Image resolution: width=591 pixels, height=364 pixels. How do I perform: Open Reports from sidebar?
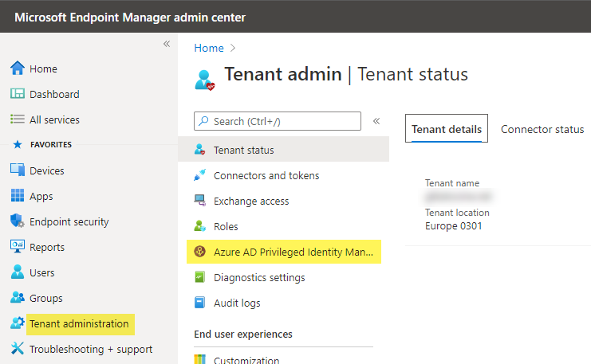[x=47, y=247]
